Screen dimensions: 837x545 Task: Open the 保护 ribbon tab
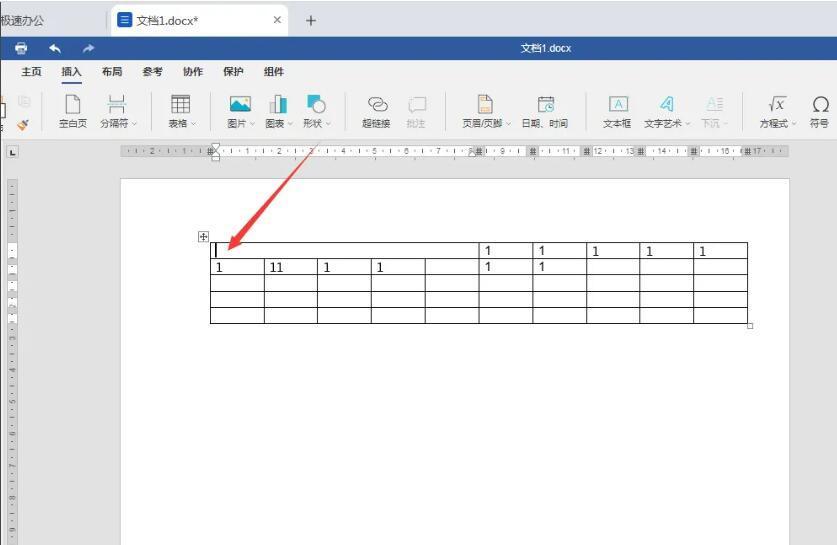tap(233, 72)
